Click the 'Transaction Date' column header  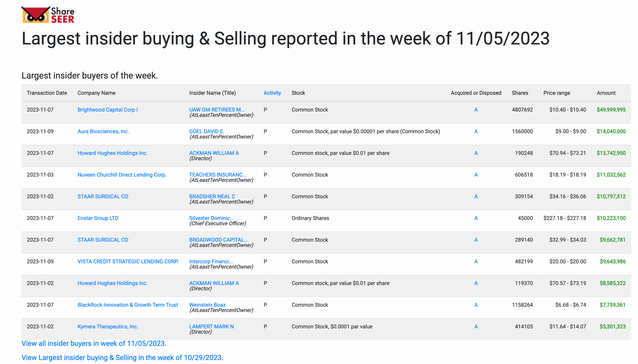coord(47,93)
